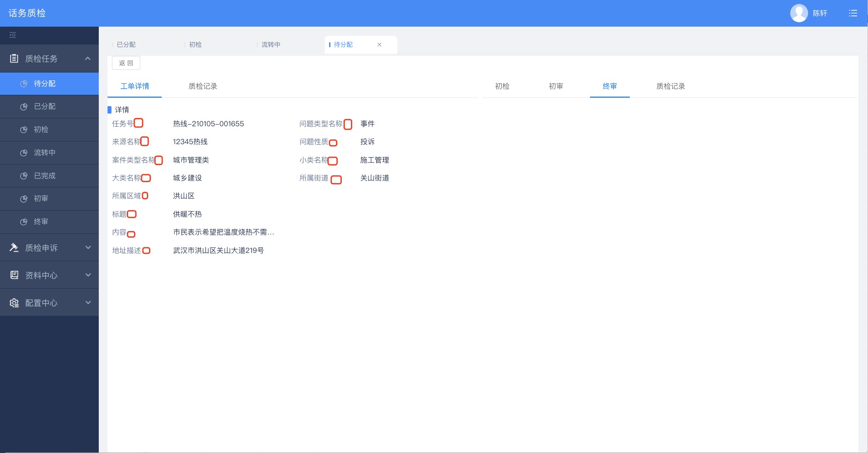This screenshot has width=868, height=453.
Task: Click the pie icon beside 待分配 in sidebar
Action: click(x=24, y=83)
